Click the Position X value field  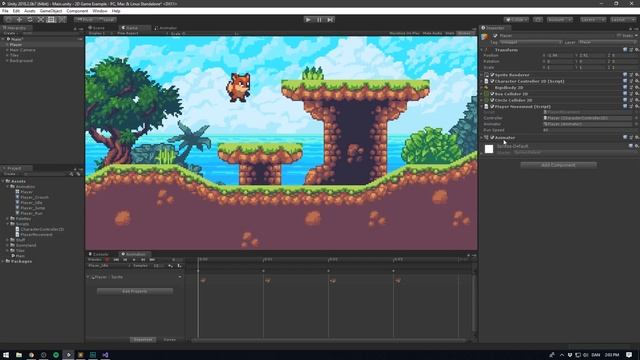click(x=559, y=55)
